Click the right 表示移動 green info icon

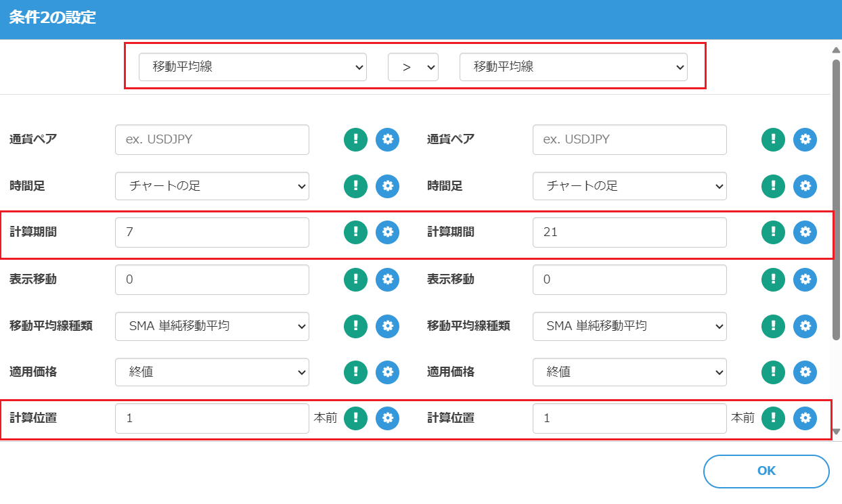tap(773, 279)
